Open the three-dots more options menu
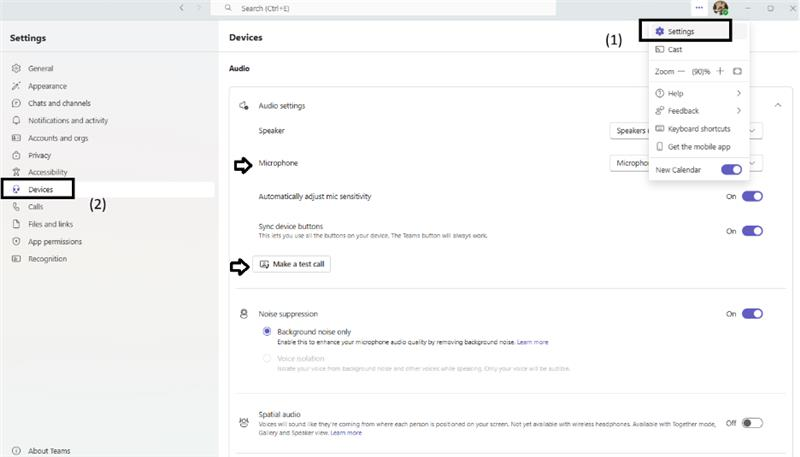This screenshot has height=457, width=800. pyautogui.click(x=699, y=8)
